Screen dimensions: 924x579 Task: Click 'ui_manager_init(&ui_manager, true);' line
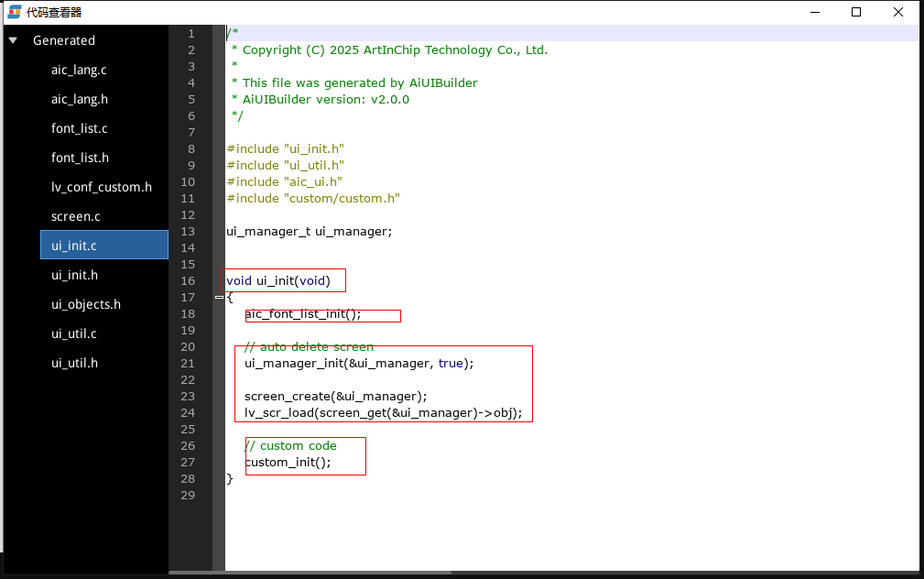tap(359, 364)
